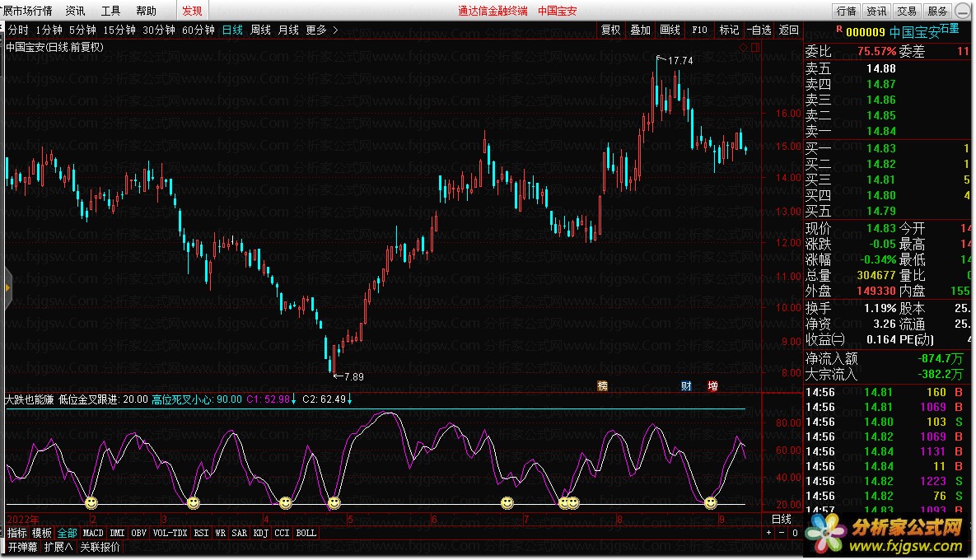
Task: Expand the 扩展∧ panel
Action: click(x=58, y=547)
